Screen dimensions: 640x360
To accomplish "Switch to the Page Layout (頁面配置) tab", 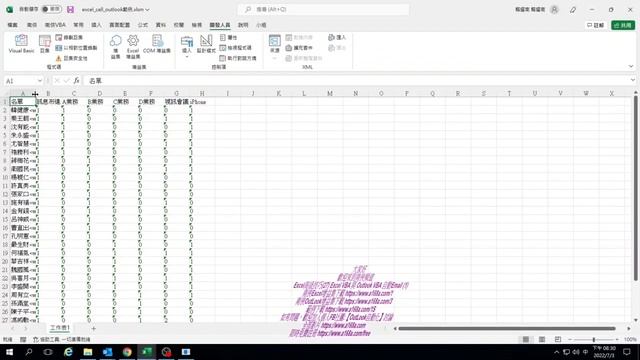I will tap(119, 25).
